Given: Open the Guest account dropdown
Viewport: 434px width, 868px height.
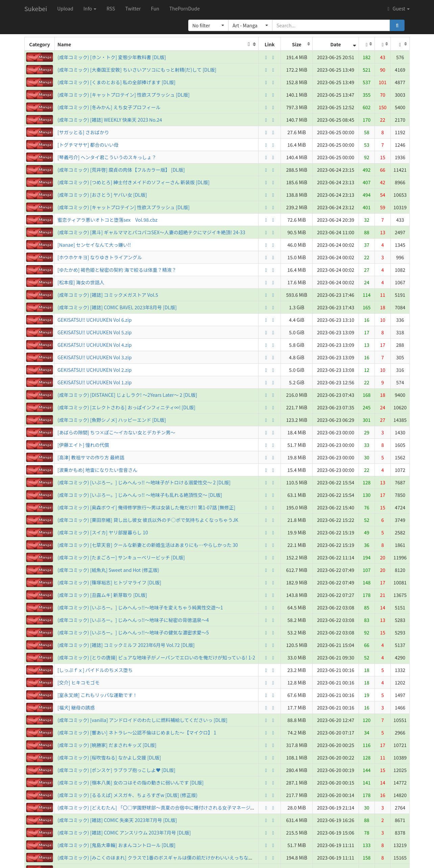Looking at the screenshot, I should pos(399,8).
